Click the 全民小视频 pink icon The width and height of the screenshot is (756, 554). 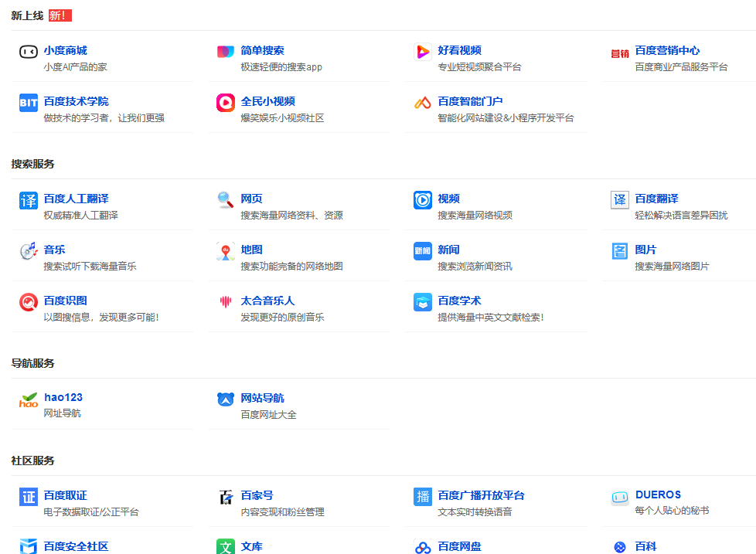tap(225, 103)
